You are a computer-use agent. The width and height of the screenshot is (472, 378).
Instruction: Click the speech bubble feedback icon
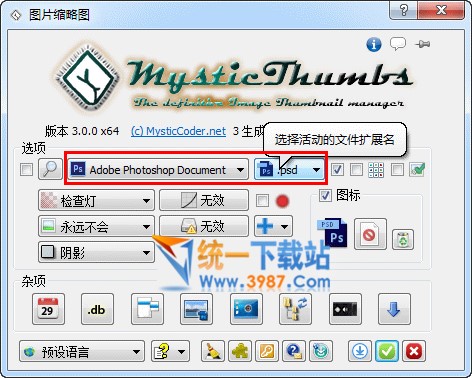(x=398, y=44)
